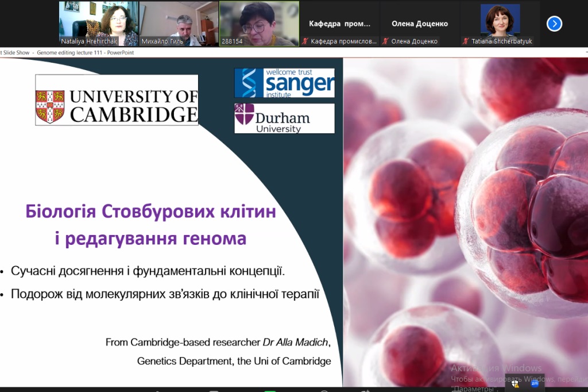Click the University of Cambridge crest logo
Screen dimensions: 588x392
click(x=50, y=107)
